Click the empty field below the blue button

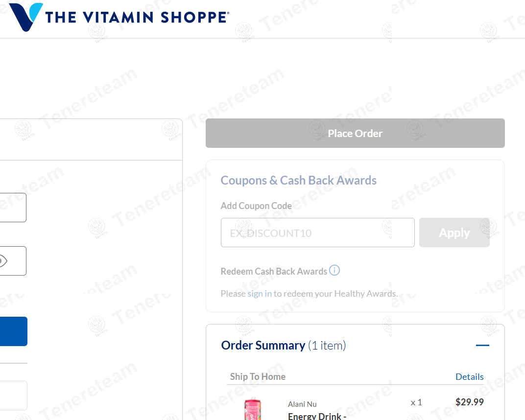tap(13, 396)
